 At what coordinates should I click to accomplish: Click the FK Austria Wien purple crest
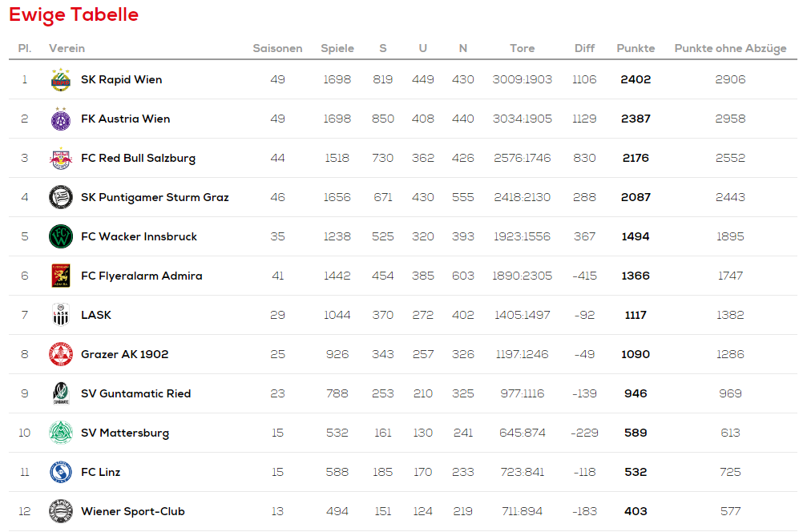coord(60,119)
